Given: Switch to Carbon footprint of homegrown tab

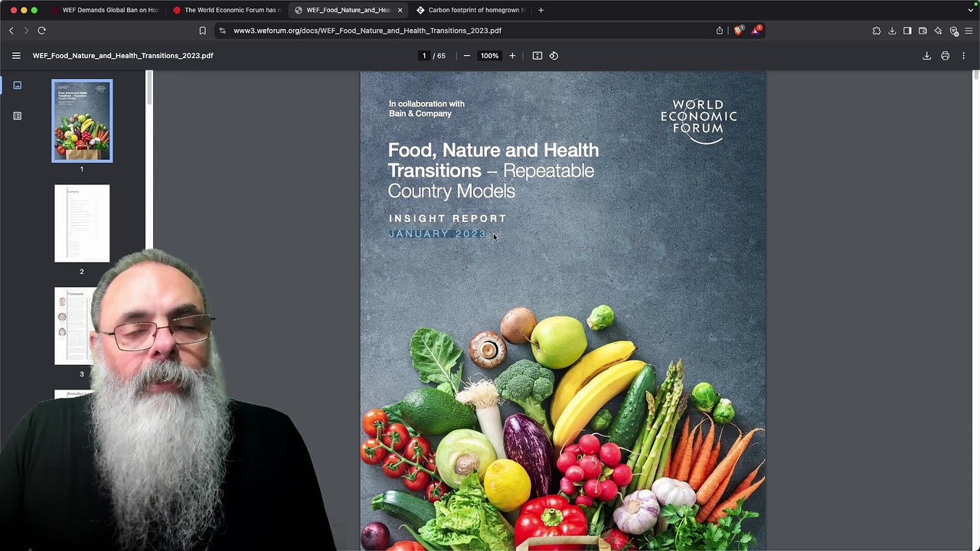Looking at the screenshot, I should tap(470, 10).
